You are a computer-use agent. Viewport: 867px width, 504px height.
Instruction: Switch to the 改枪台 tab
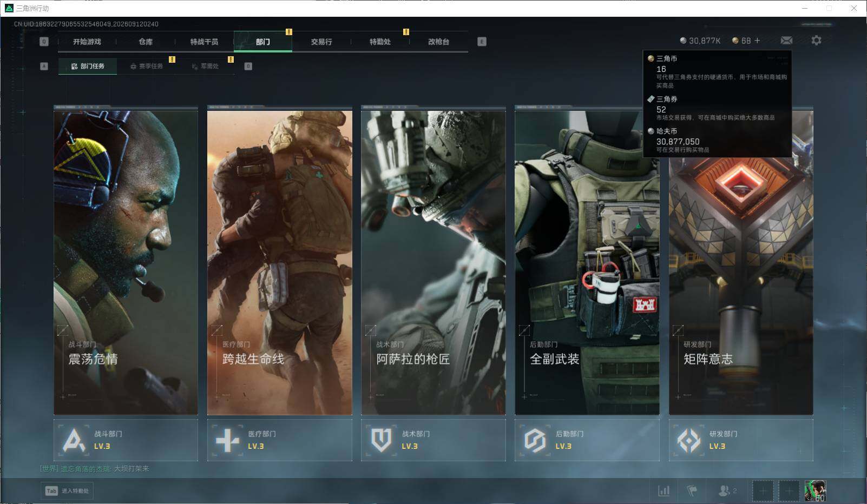coord(438,42)
